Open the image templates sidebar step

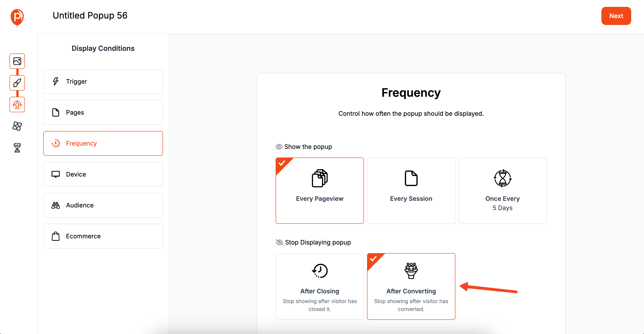(x=17, y=61)
